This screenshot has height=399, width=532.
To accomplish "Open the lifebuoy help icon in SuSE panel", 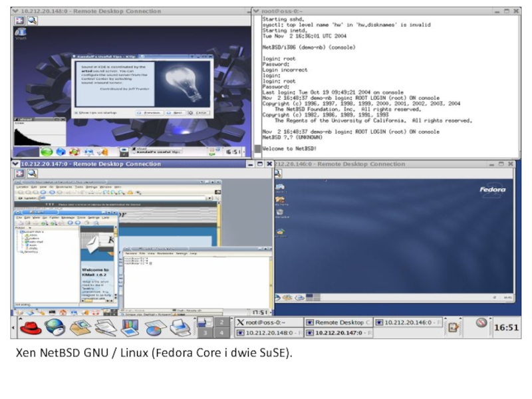I will click(74, 152).
